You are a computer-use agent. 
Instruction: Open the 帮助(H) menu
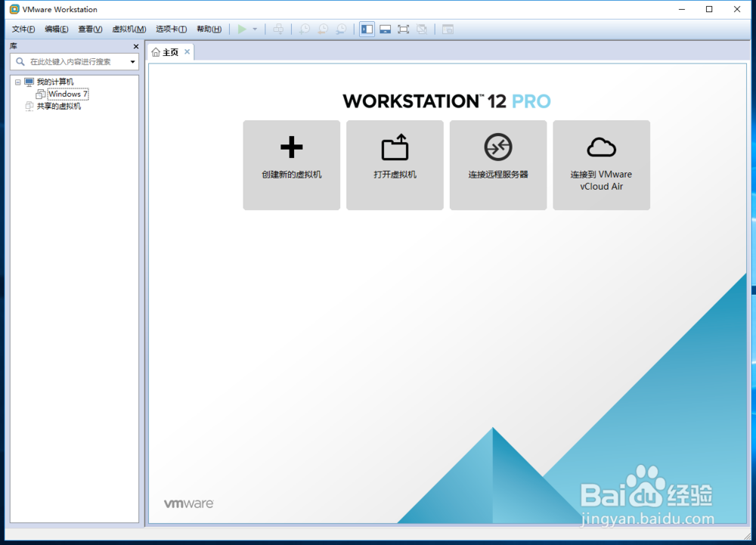pos(209,29)
